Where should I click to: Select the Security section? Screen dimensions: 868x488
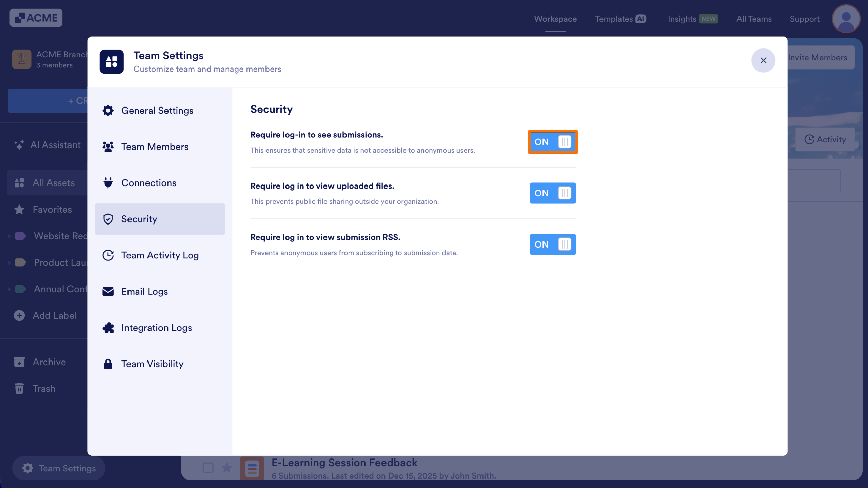tap(160, 219)
